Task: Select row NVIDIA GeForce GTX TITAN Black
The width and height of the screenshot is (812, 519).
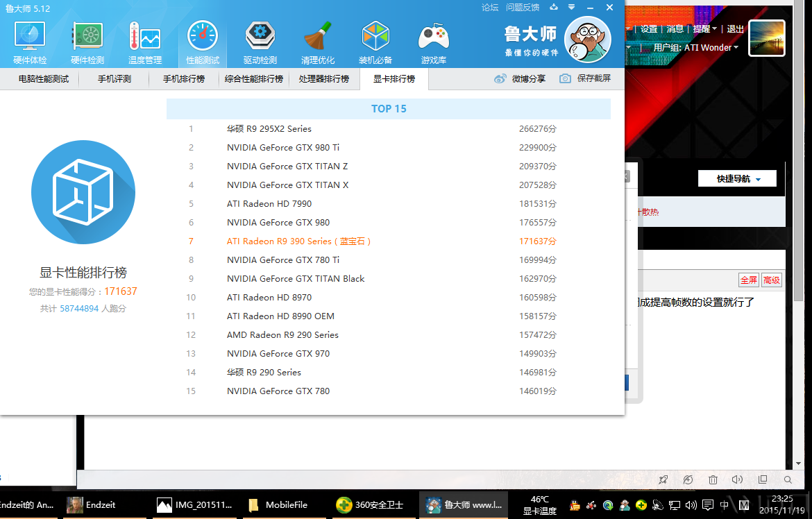Action: (x=389, y=279)
